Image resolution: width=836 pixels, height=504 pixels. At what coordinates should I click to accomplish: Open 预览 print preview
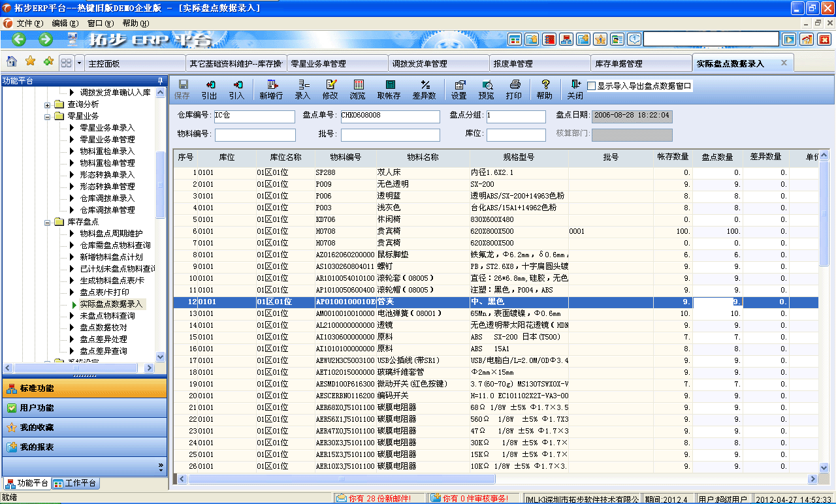[487, 89]
